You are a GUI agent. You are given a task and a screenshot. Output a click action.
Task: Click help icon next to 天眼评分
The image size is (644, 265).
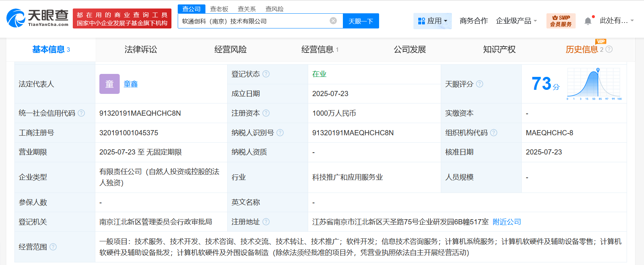coord(480,84)
